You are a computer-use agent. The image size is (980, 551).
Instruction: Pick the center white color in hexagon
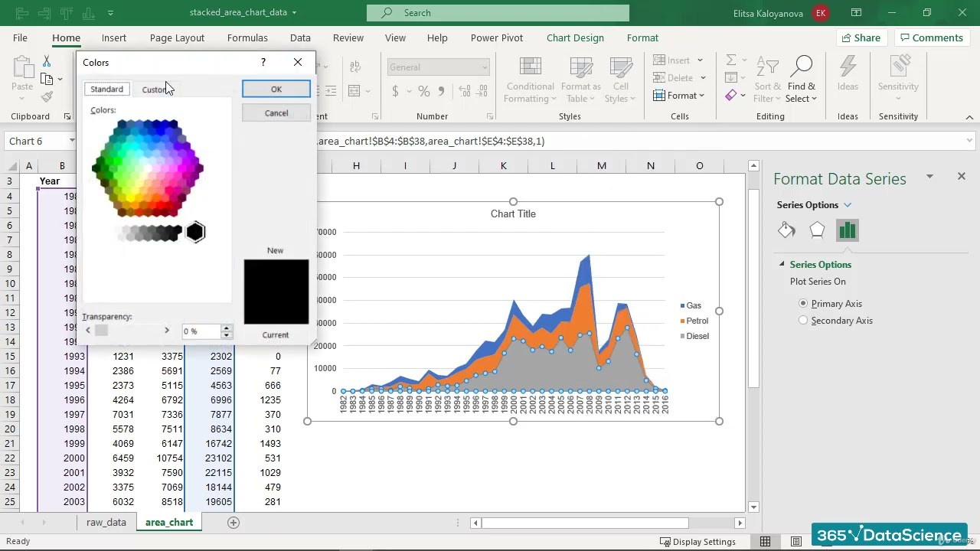148,168
